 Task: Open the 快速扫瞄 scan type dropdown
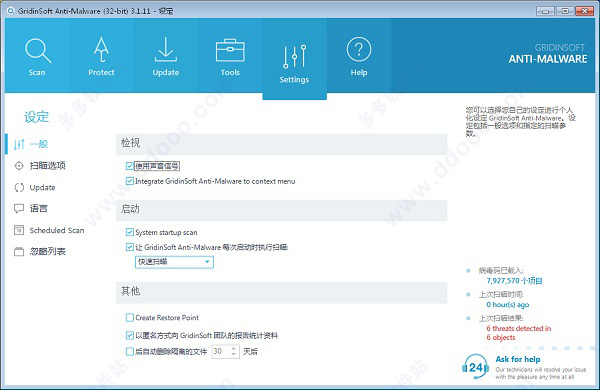[174, 262]
